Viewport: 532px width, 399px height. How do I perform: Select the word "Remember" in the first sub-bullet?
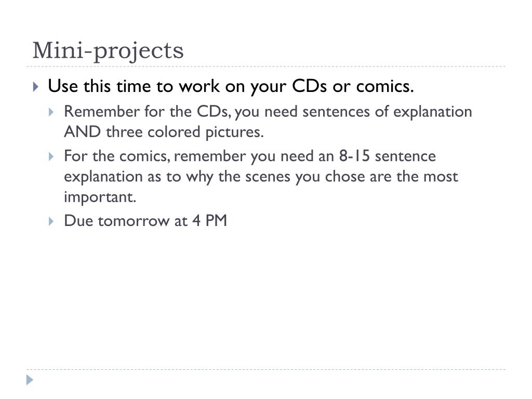(102, 112)
